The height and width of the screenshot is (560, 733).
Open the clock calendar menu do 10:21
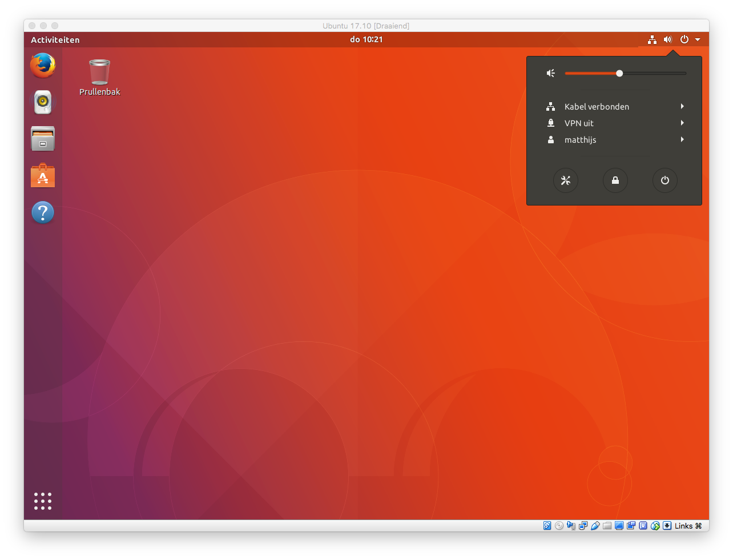366,39
